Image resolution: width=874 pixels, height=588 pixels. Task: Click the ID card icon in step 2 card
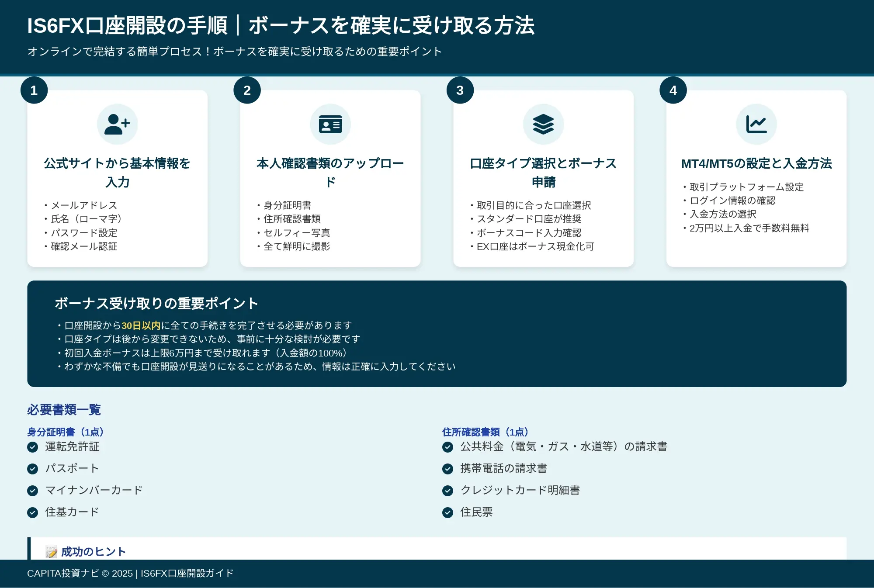click(x=330, y=124)
